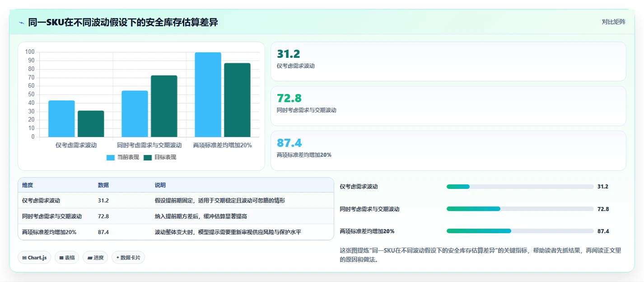Click the page title 同一SKU在不同波动假设下的安全库存估算差异
This screenshot has width=644, height=282.
[123, 22]
